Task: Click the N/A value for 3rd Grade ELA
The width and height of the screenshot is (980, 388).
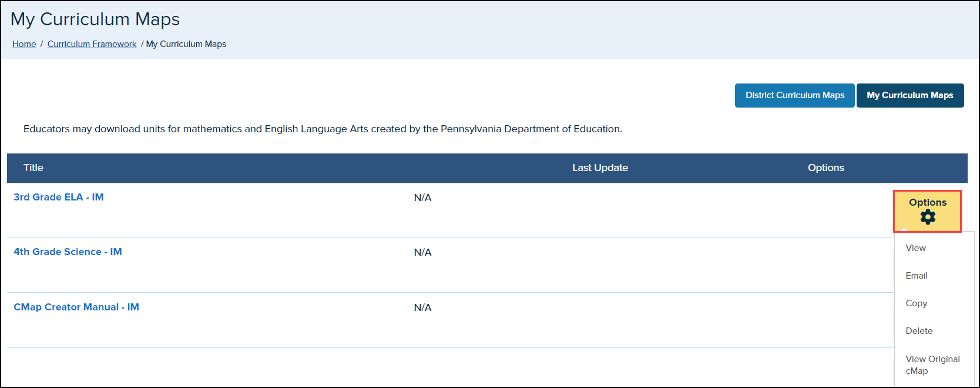Action: click(422, 198)
